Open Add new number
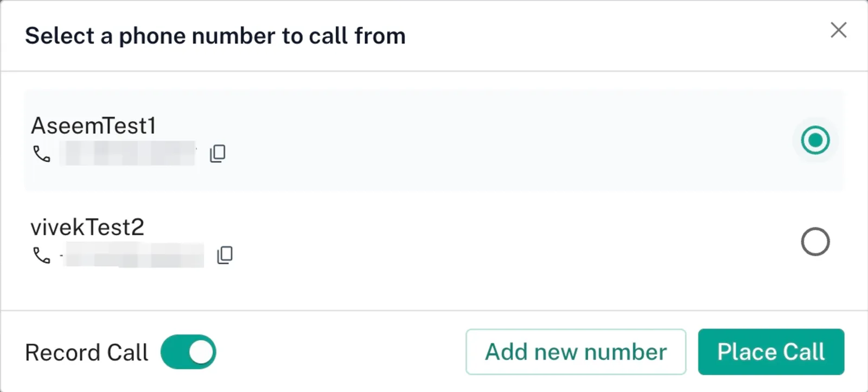Viewport: 868px width, 392px height. pyautogui.click(x=576, y=352)
